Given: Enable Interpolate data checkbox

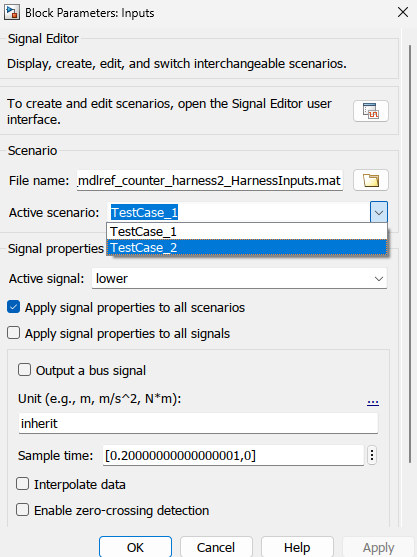Looking at the screenshot, I should tap(22, 484).
